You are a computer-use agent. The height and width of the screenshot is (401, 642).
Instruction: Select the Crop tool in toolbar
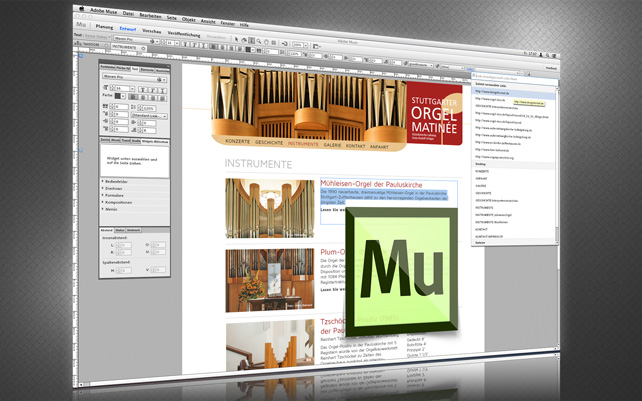click(244, 40)
